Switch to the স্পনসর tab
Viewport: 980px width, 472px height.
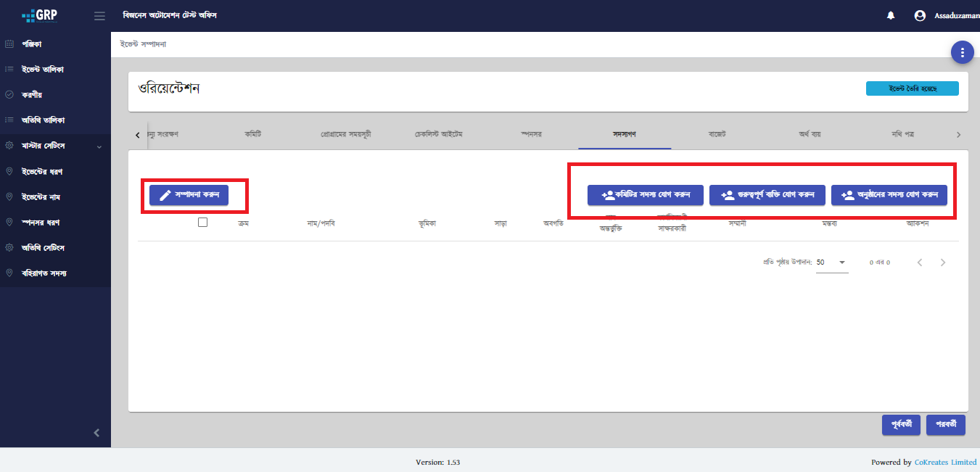click(x=532, y=135)
